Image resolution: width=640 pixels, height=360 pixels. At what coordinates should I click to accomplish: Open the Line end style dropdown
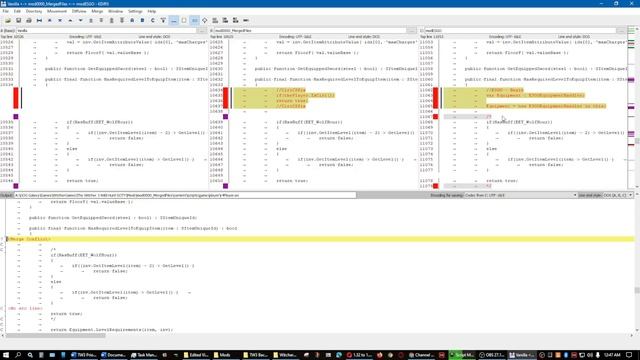[x=618, y=195]
